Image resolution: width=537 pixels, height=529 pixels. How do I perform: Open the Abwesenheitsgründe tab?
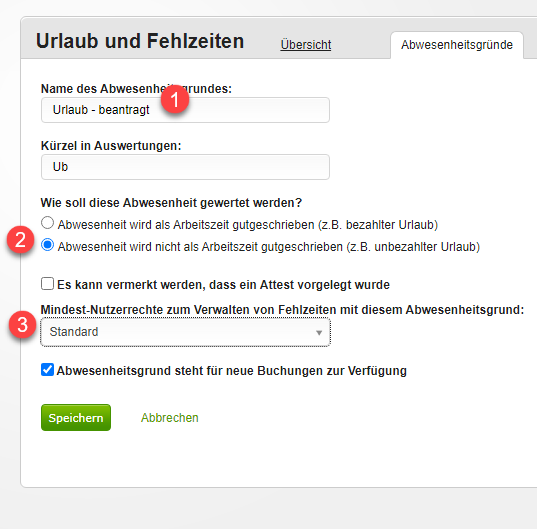457,45
